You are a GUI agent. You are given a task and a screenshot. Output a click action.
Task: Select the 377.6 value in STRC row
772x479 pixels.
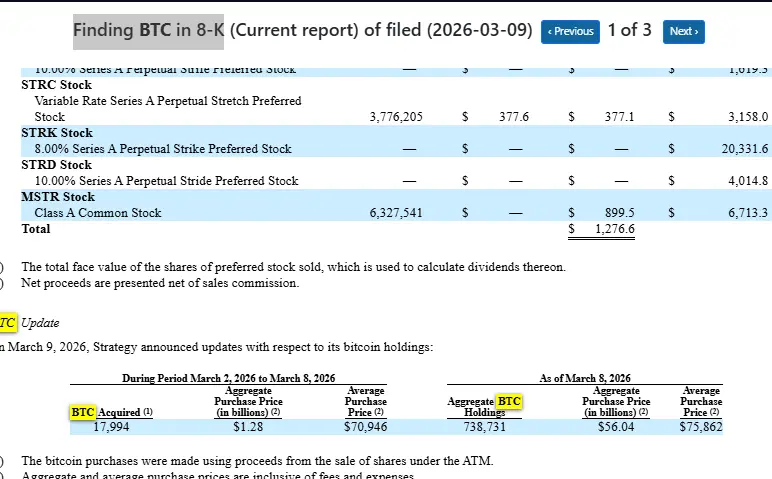[x=514, y=117]
